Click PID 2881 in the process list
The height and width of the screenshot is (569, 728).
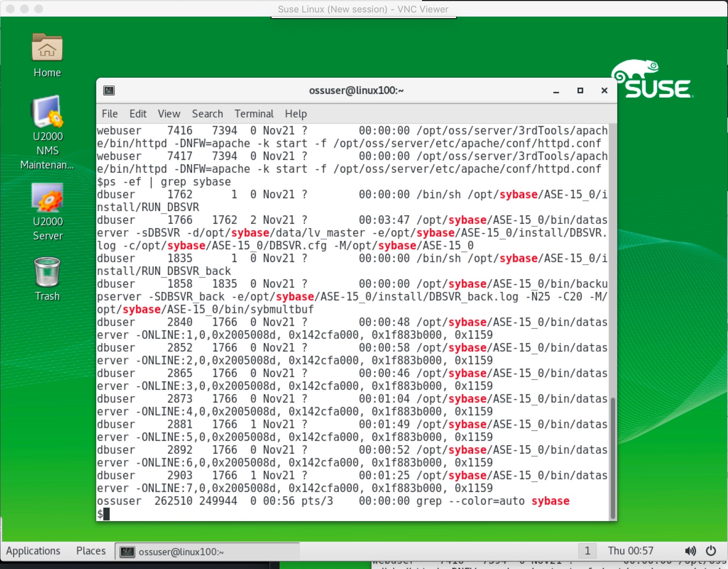[180, 425]
